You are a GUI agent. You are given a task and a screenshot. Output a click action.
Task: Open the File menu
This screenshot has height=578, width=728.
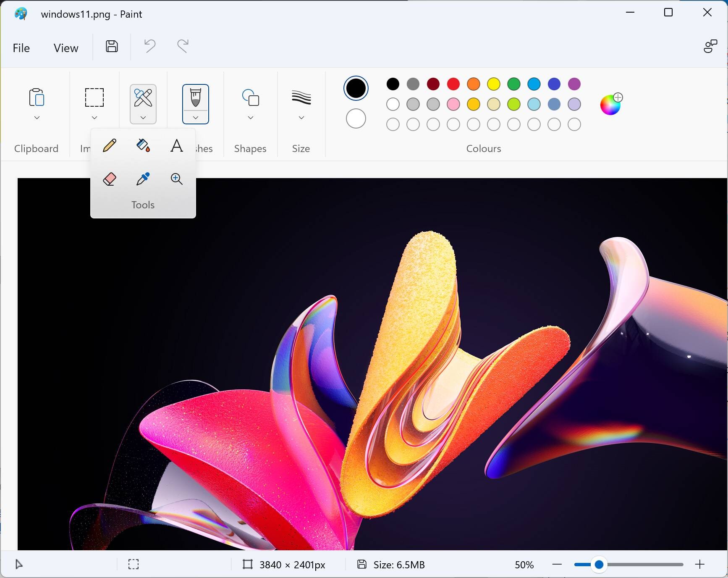(x=21, y=47)
